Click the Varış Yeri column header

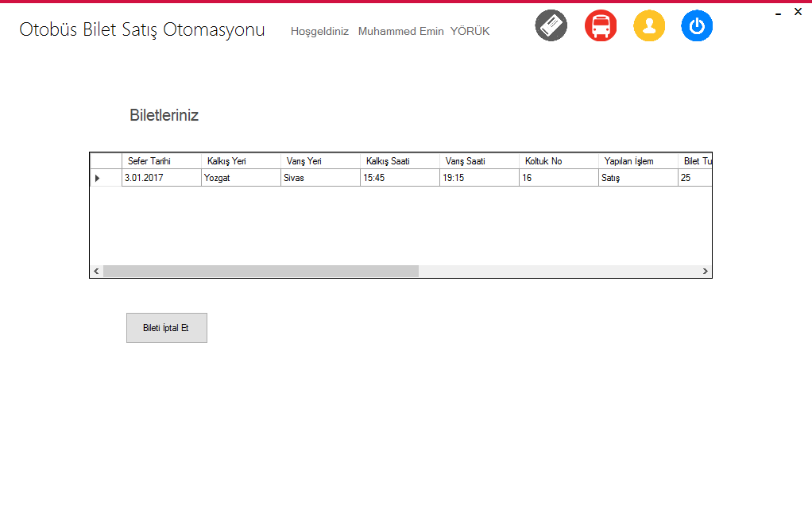(x=320, y=161)
